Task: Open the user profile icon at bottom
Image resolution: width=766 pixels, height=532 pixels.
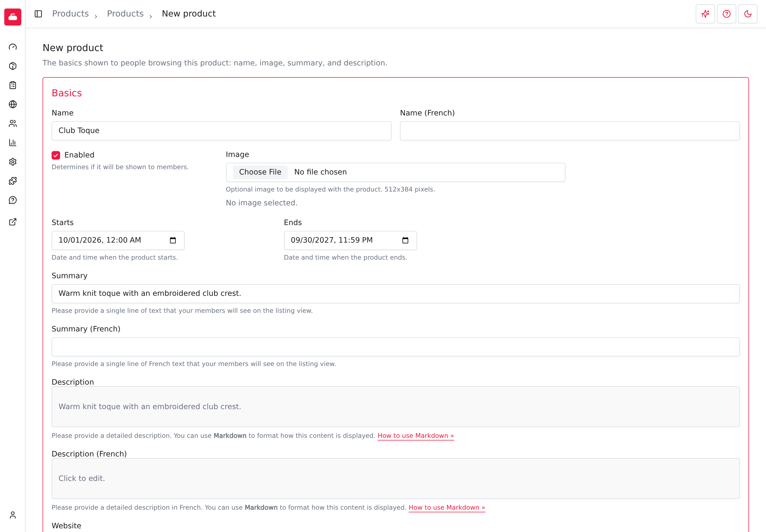Action: 13,515
